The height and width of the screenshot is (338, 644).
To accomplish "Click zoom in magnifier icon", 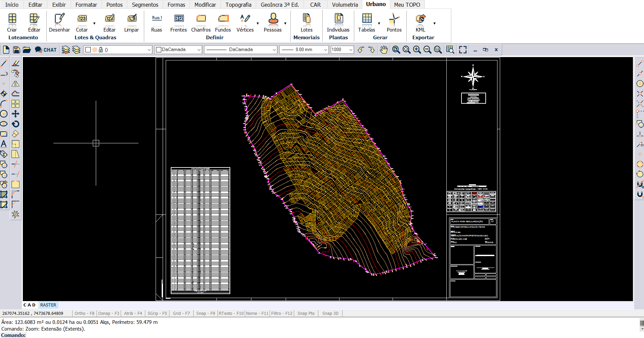I will coord(417,50).
